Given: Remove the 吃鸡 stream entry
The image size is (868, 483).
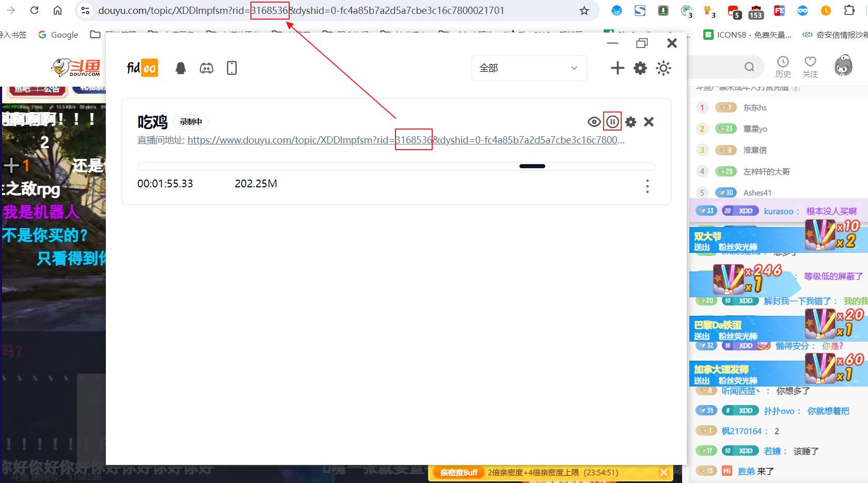Looking at the screenshot, I should click(x=649, y=122).
